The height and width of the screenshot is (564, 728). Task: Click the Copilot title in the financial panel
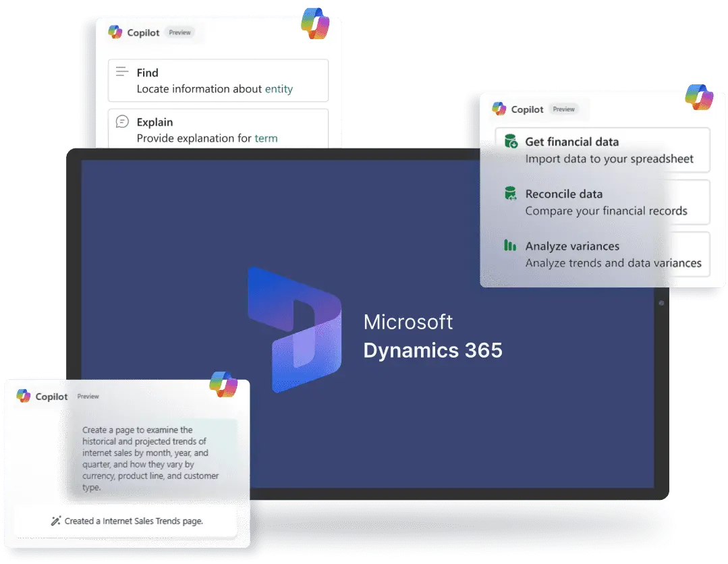tap(527, 109)
